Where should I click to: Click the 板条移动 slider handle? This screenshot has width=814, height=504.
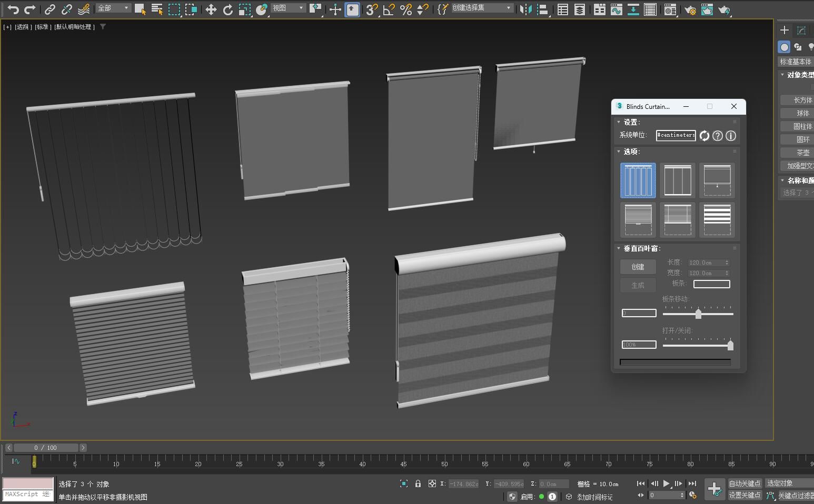(698, 314)
